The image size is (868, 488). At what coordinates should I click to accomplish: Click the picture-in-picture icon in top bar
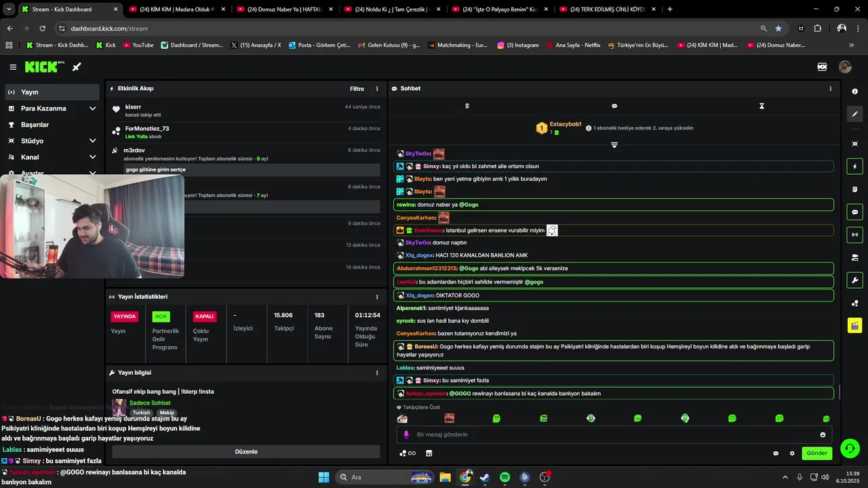[x=823, y=67]
